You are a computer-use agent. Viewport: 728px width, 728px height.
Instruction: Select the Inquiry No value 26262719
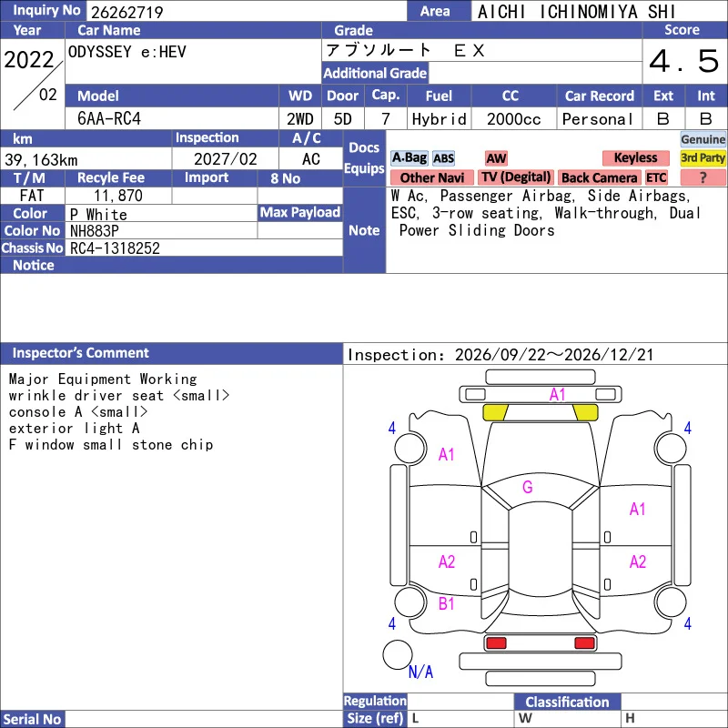point(127,13)
